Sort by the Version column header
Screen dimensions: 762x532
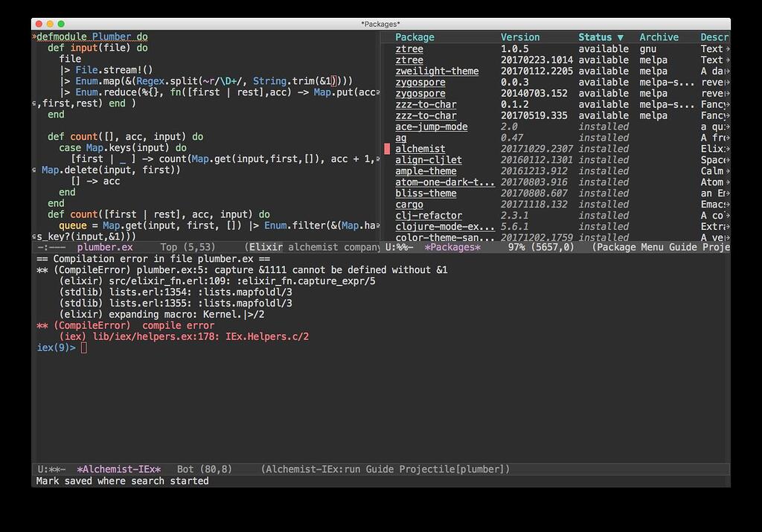click(519, 36)
